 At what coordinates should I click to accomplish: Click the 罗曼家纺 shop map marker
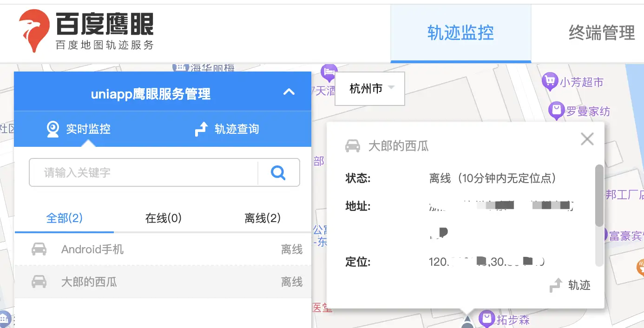click(x=556, y=111)
